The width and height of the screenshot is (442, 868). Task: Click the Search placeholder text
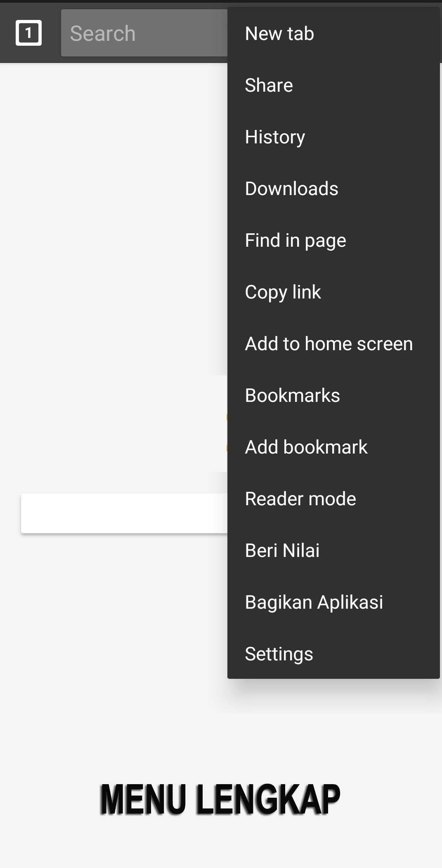(x=103, y=33)
